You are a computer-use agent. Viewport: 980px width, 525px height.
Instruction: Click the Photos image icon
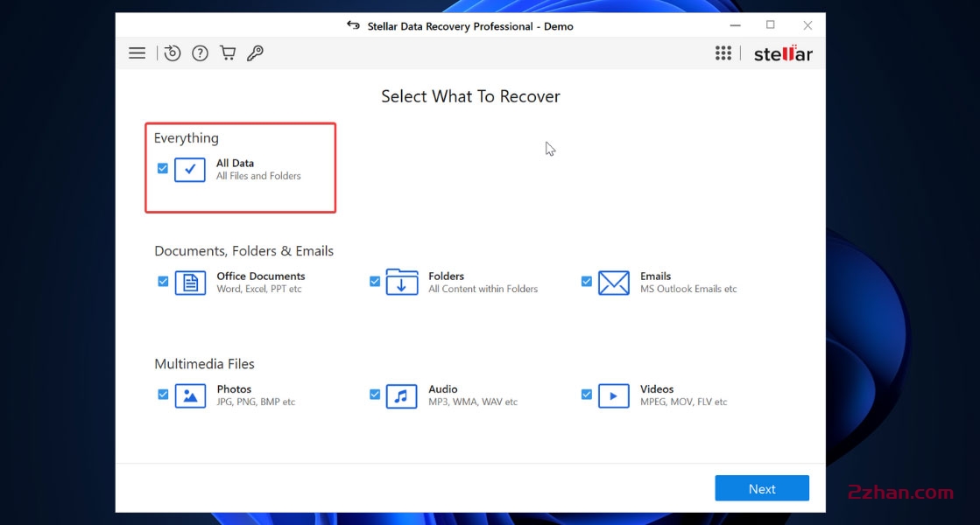[190, 395]
